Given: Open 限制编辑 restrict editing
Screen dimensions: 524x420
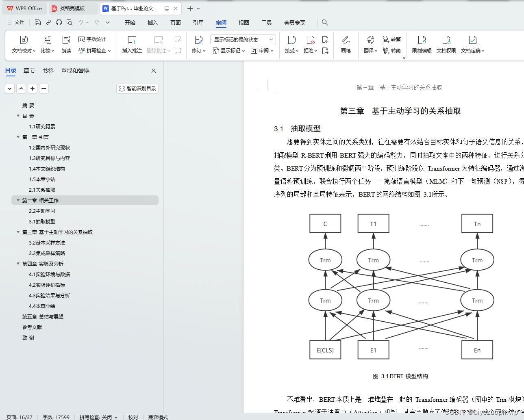Looking at the screenshot, I should 421,45.
